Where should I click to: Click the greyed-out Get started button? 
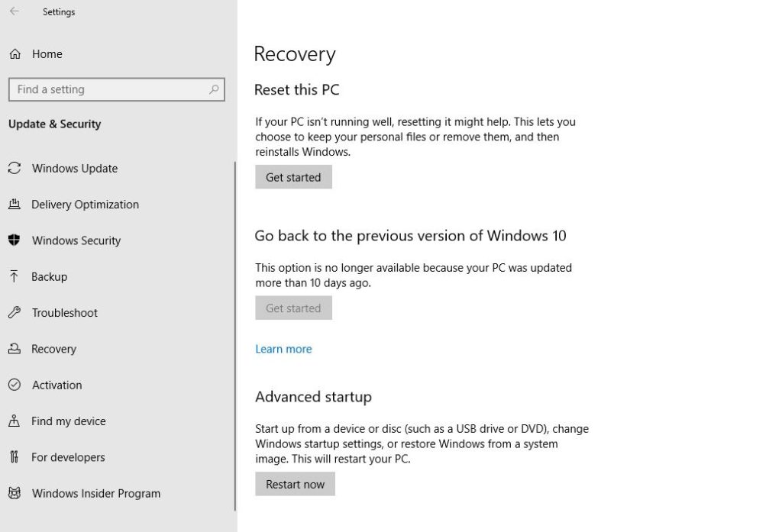(x=294, y=308)
